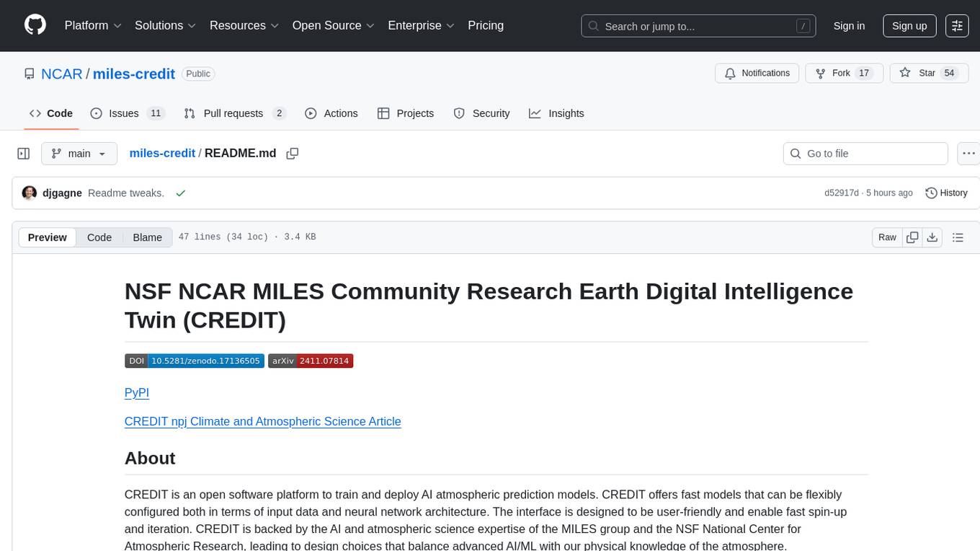Viewport: 980px width, 551px height.
Task: Copy raw file contents
Action: click(912, 237)
